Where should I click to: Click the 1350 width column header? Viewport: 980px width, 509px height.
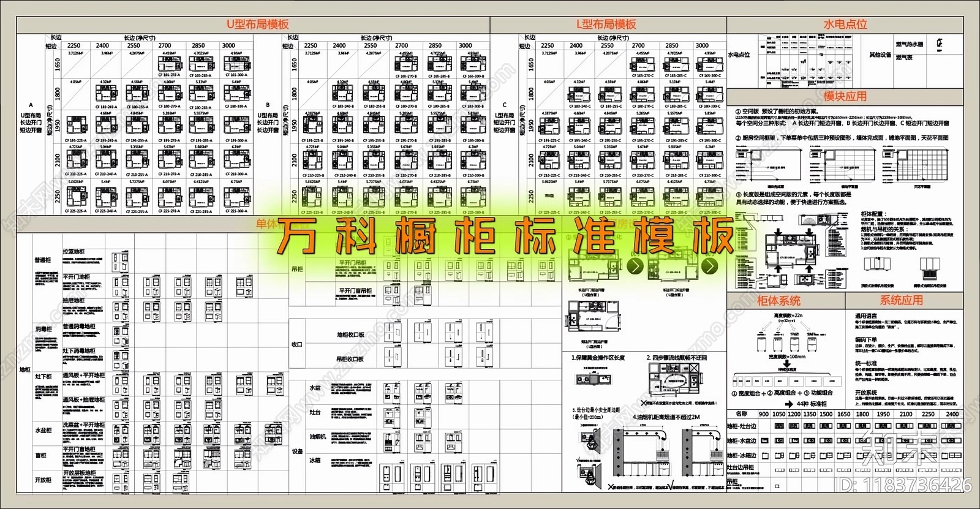(x=810, y=414)
